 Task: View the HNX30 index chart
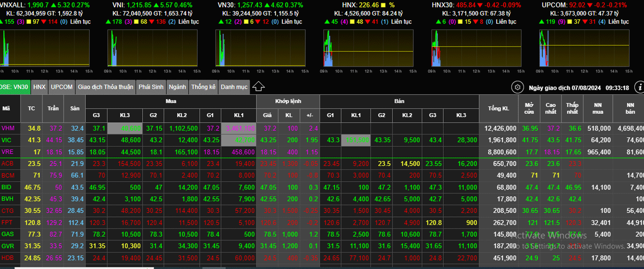(476, 48)
